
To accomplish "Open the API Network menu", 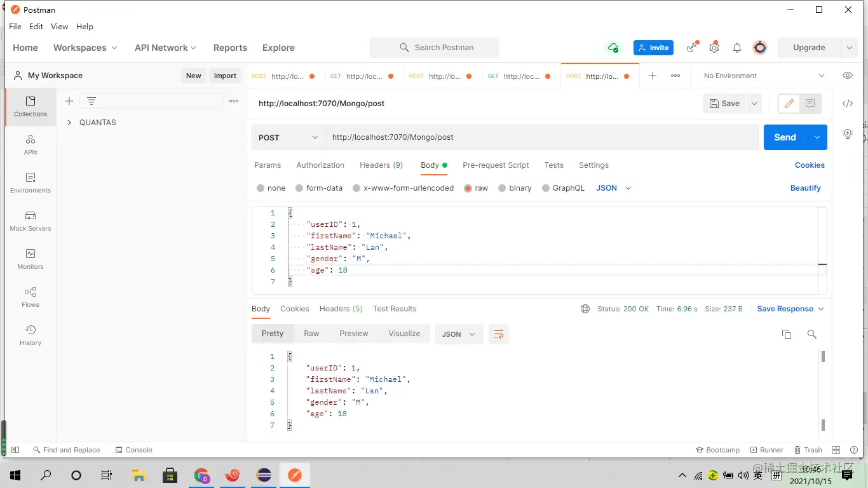I will 165,48.
